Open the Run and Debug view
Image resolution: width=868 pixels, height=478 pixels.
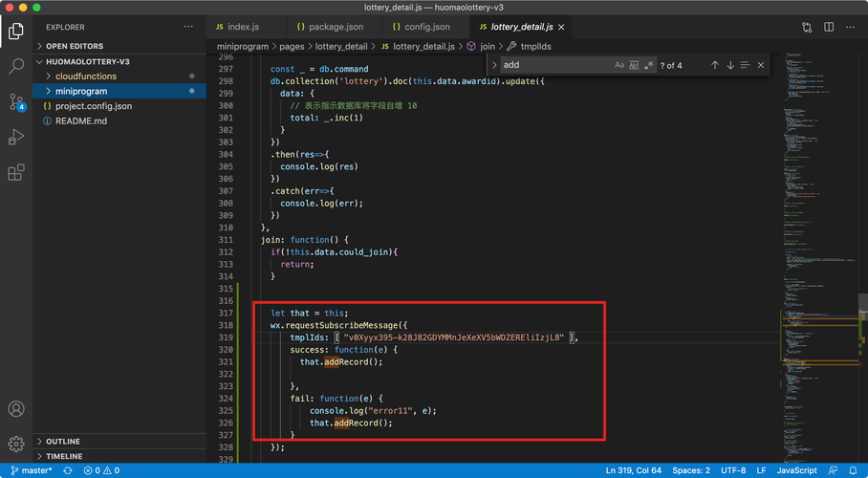click(16, 137)
